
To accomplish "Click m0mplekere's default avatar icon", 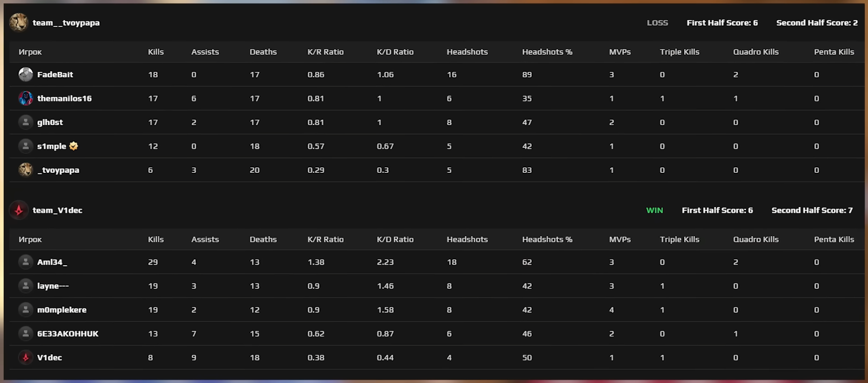I will pos(25,309).
